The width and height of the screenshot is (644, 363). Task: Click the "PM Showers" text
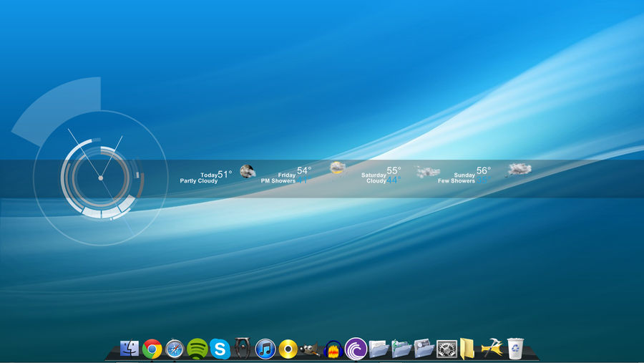click(278, 181)
